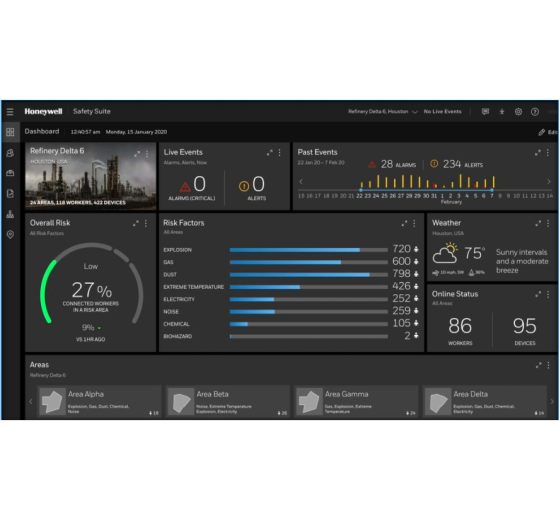This screenshot has height=520, width=560.
Task: Click the end handle on Past Events timeline
Action: pyautogui.click(x=492, y=190)
